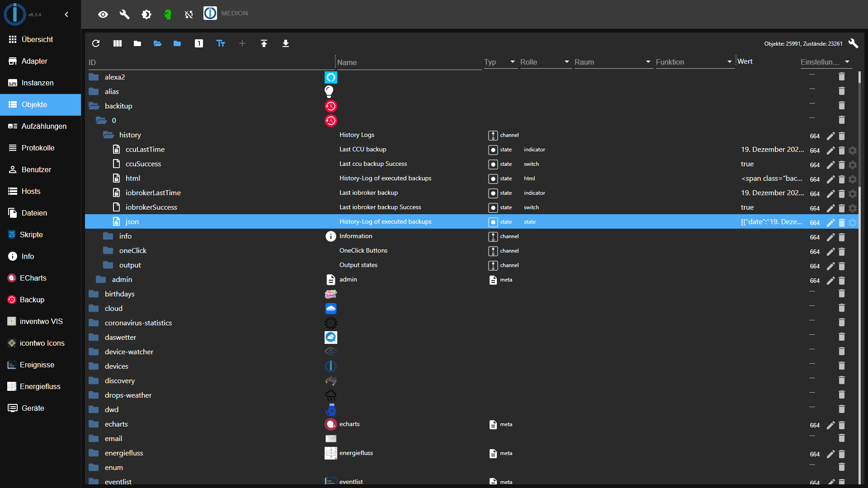Viewport: 868px width, 488px height.
Task: Toggle the eye visibility icon in header
Action: tap(103, 14)
